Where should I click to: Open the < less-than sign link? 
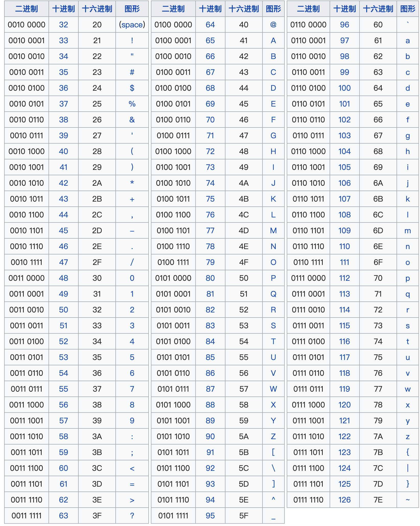(x=132, y=468)
